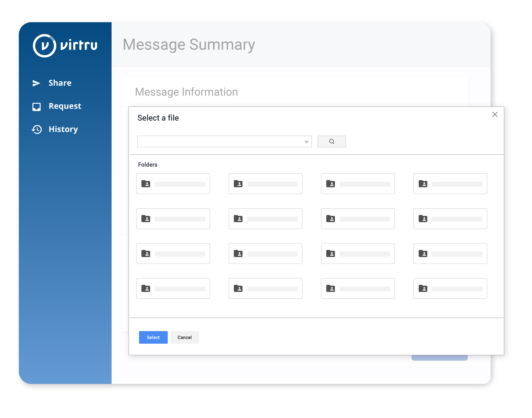Click the Request inbox icon
This screenshot has width=532, height=418.
(x=36, y=107)
